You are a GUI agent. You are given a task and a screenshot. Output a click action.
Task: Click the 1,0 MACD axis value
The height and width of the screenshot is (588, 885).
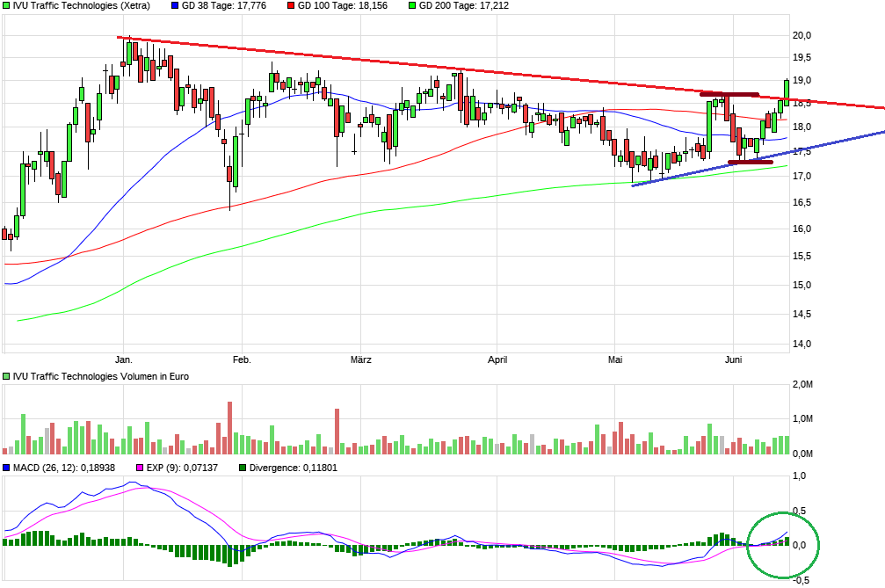click(x=800, y=476)
